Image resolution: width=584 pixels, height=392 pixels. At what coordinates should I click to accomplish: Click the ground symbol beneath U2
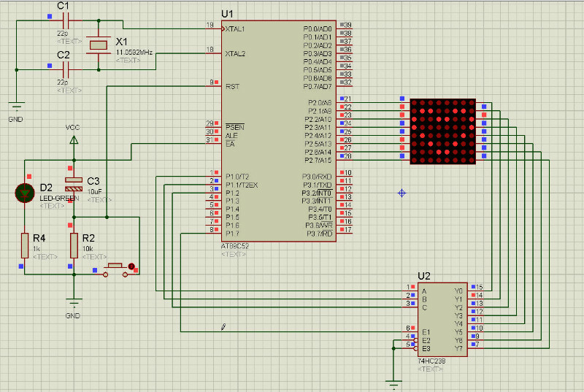coord(394,382)
